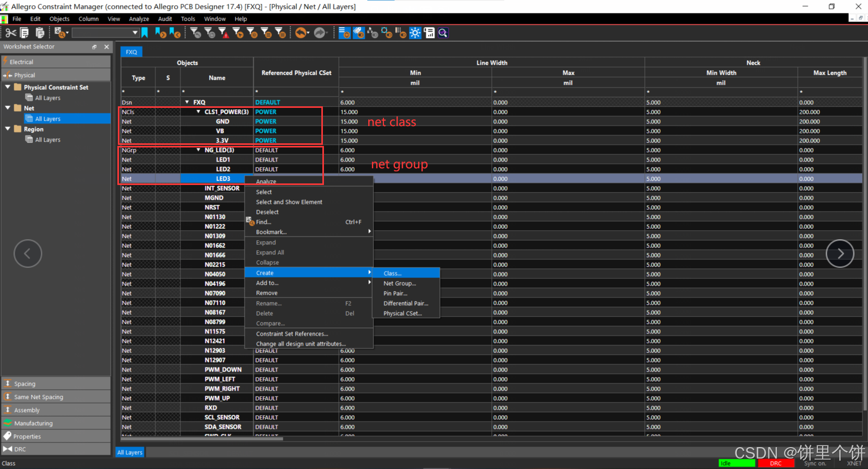Select the PWM_DOWN net row name
This screenshot has width=868, height=469.
click(x=223, y=369)
